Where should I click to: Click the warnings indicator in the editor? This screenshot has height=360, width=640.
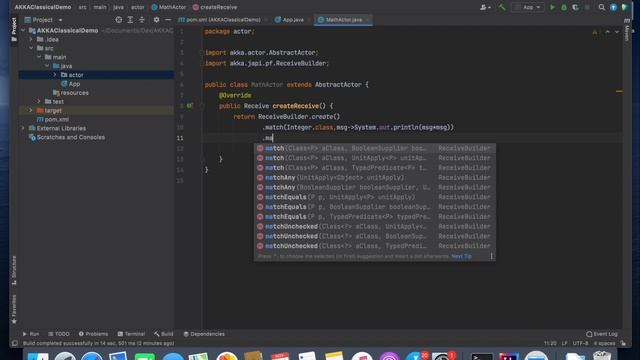596,32
